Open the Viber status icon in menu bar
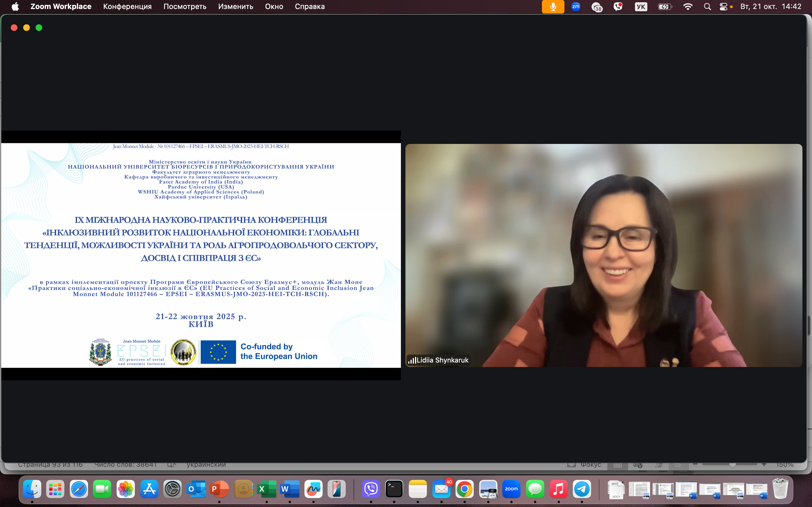 tap(618, 7)
